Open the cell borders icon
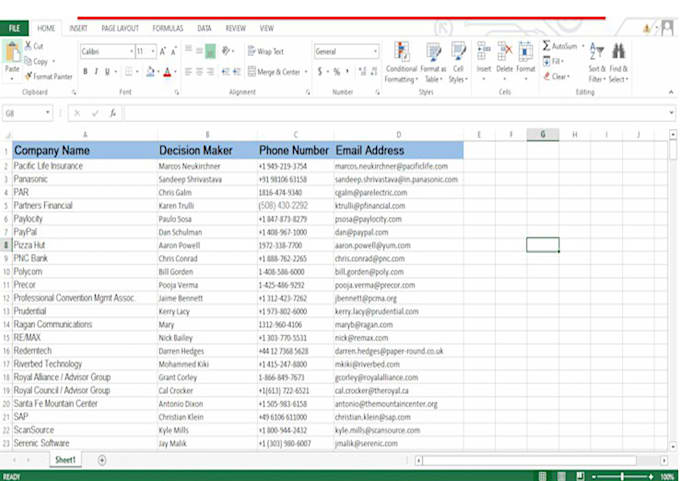This screenshot has width=680, height=481. point(128,72)
